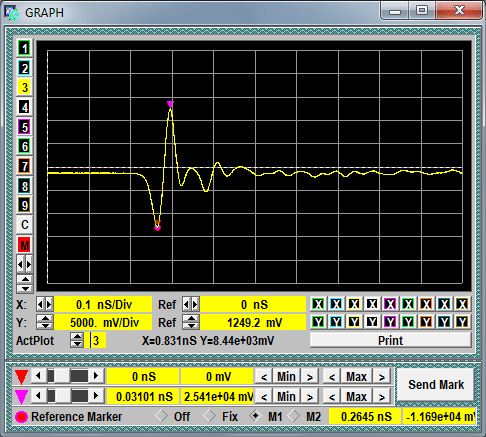Screen dimensions: 486x437
Task: Click the Print button
Action: [x=391, y=340]
